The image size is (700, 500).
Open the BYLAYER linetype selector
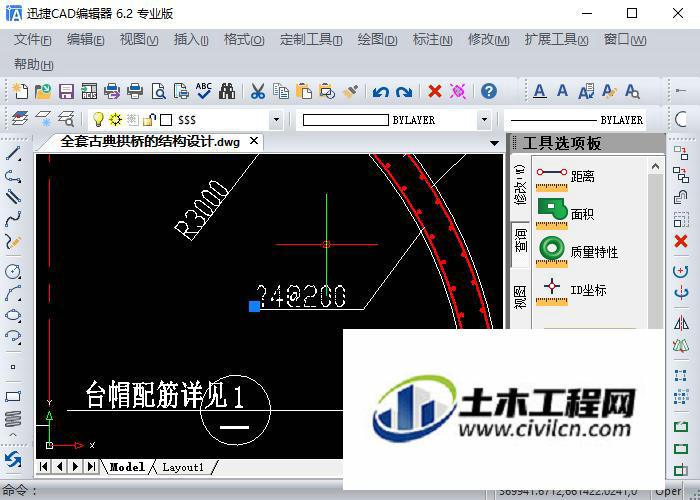(x=575, y=120)
